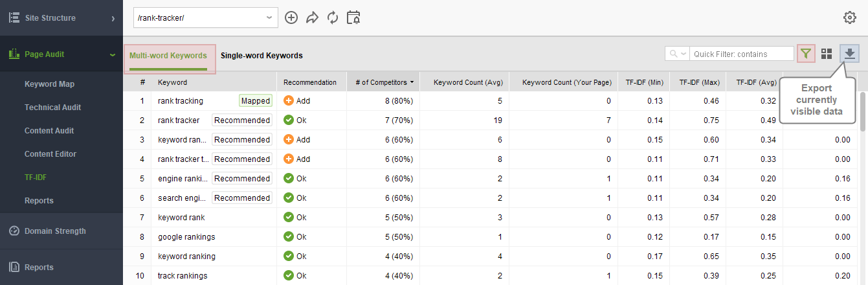This screenshot has width=868, height=285.
Task: Click the grid view columns icon
Action: click(x=827, y=54)
